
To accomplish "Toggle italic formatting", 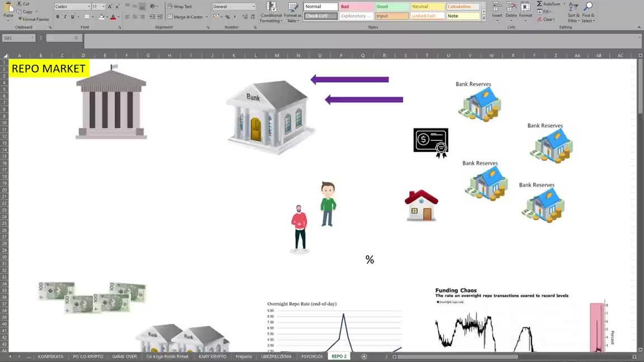I will tap(65, 17).
